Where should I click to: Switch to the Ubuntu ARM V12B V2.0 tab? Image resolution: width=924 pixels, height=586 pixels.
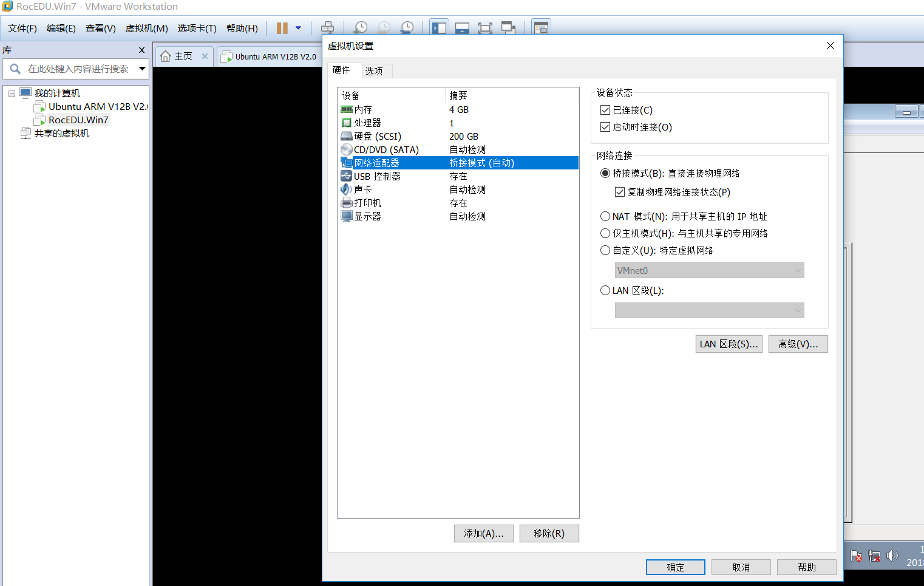point(270,56)
